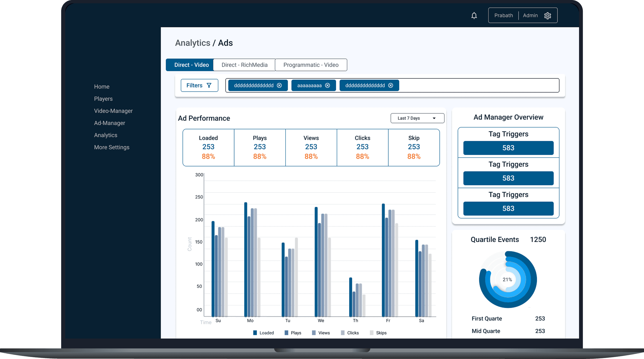This screenshot has height=359, width=644.
Task: Open More Settings in the sidebar
Action: tap(111, 147)
